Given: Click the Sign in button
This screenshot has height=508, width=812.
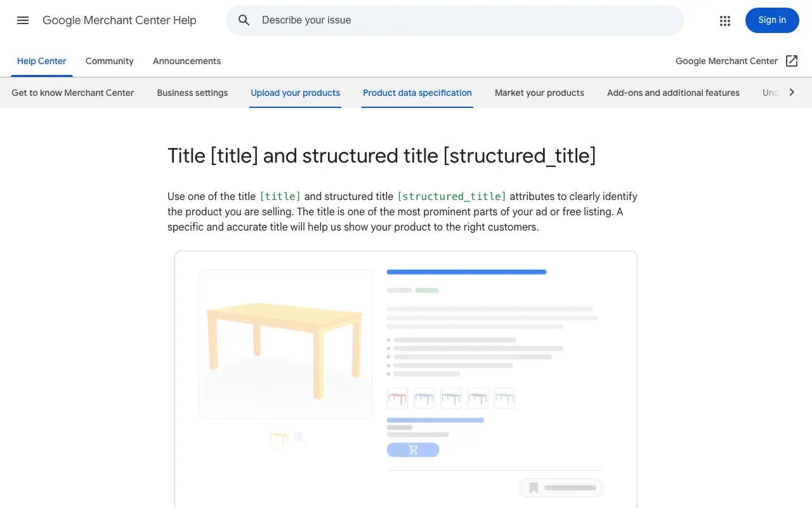Looking at the screenshot, I should tap(772, 20).
